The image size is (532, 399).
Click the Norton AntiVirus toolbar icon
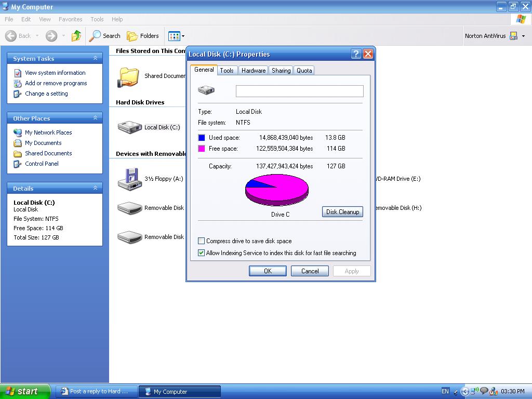513,36
